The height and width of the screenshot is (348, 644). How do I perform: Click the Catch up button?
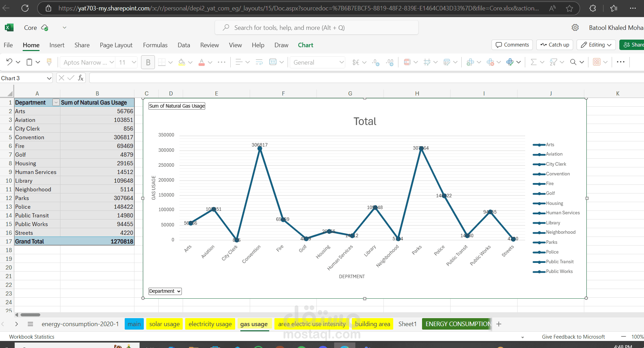click(555, 45)
